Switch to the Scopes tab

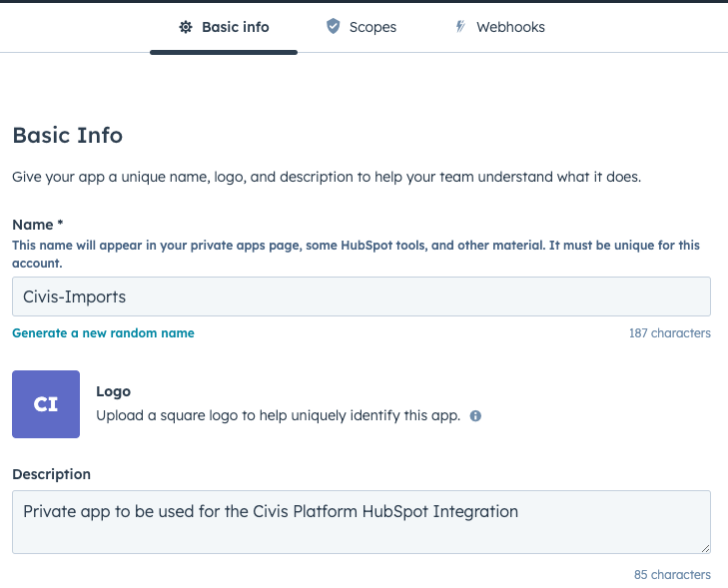pyautogui.click(x=362, y=27)
